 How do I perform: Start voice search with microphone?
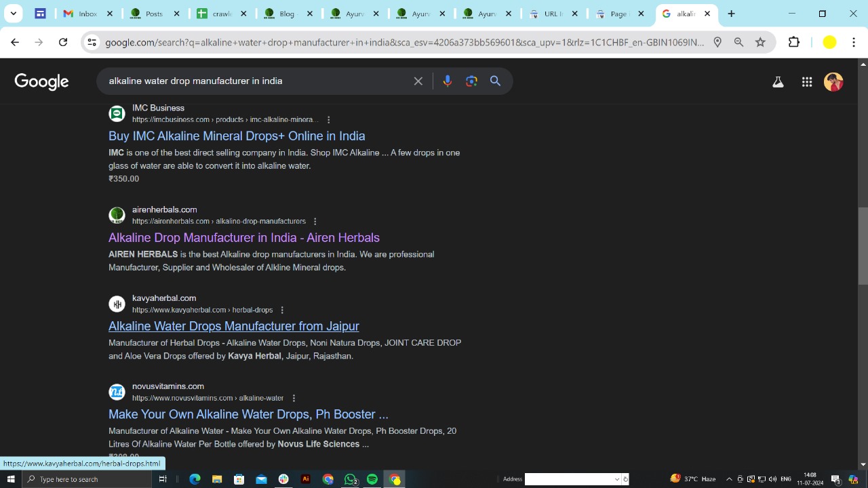[447, 81]
